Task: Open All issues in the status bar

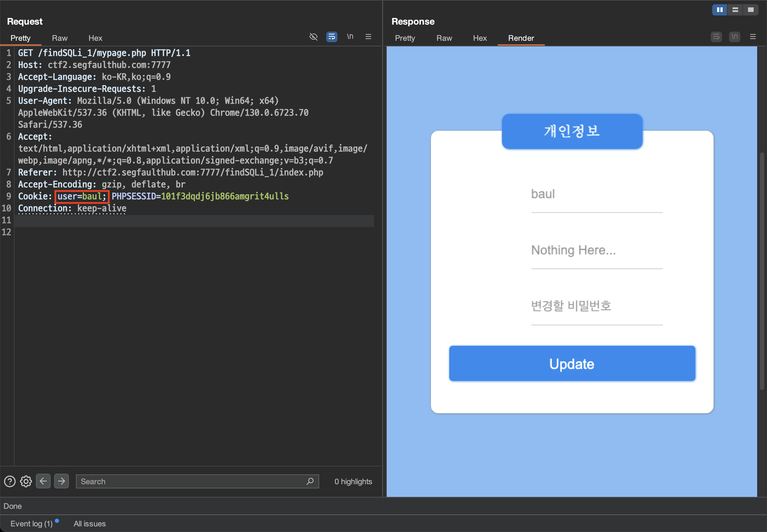Action: click(x=90, y=524)
